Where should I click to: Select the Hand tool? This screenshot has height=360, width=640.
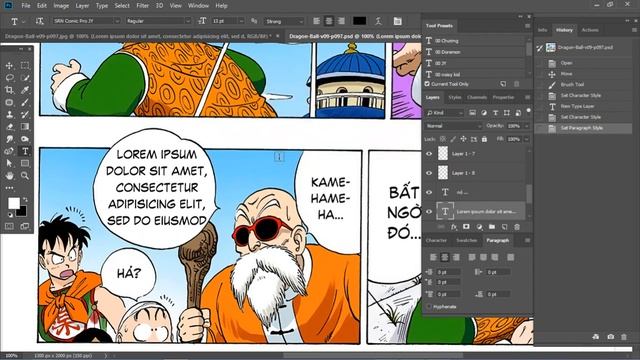pos(9,176)
